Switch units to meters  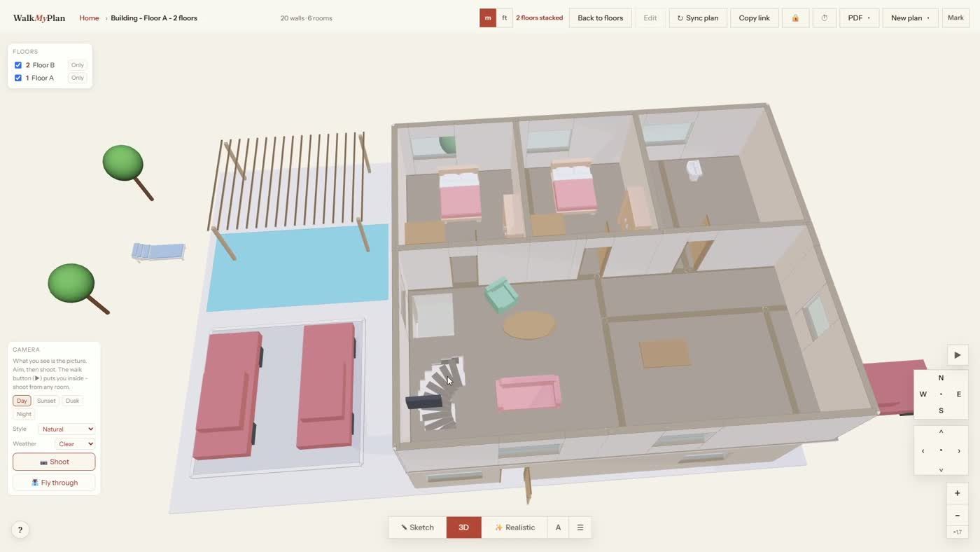(x=488, y=18)
